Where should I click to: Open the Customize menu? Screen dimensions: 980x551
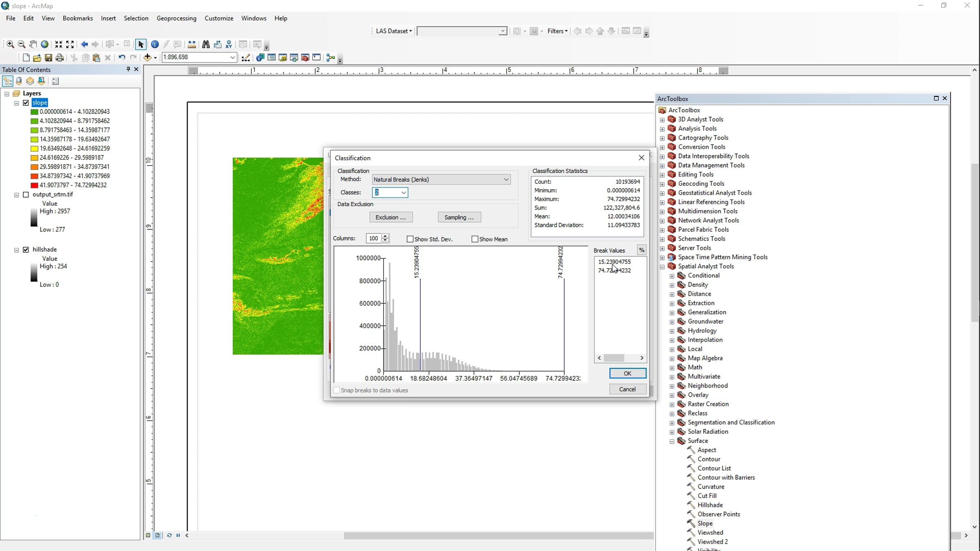tap(219, 18)
